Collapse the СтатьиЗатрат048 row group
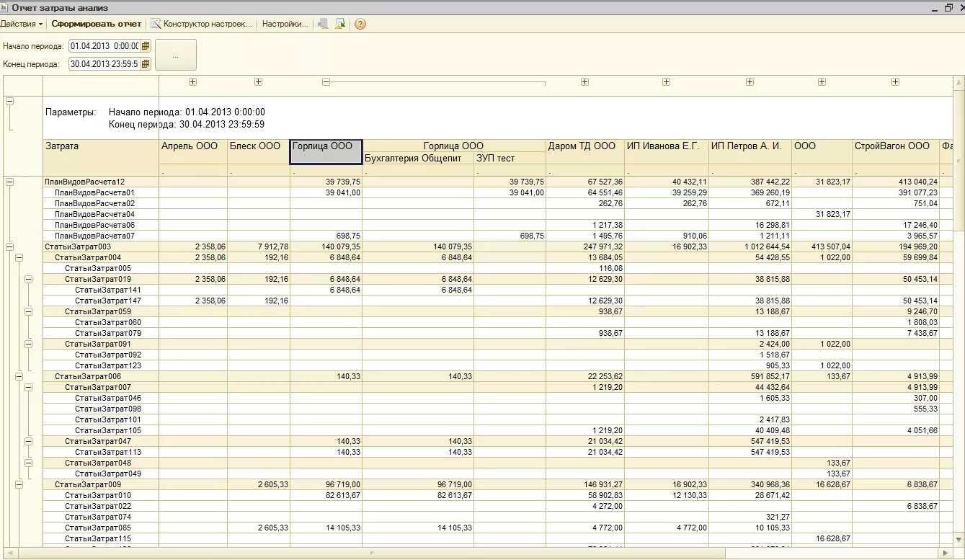This screenshot has height=560, width=965. pos(29,463)
